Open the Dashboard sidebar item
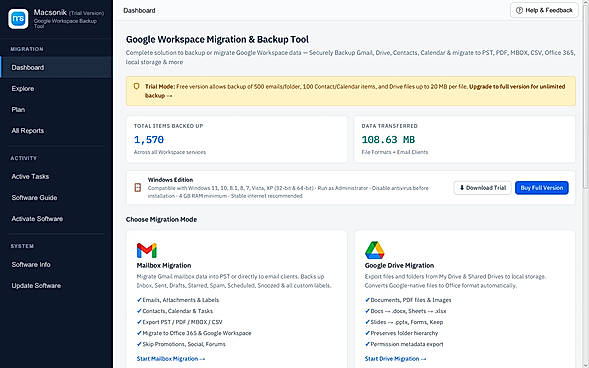589x368 pixels. coord(56,68)
